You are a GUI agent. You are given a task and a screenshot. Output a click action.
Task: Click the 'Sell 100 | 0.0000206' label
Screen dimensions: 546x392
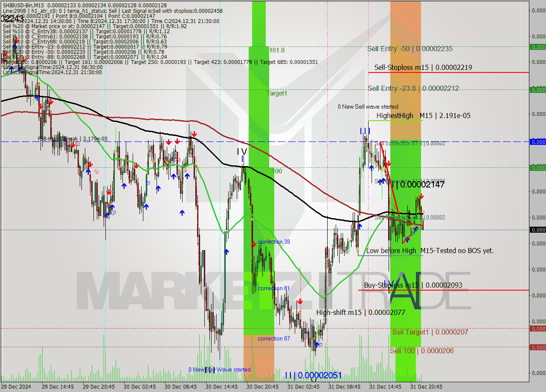[x=421, y=351]
